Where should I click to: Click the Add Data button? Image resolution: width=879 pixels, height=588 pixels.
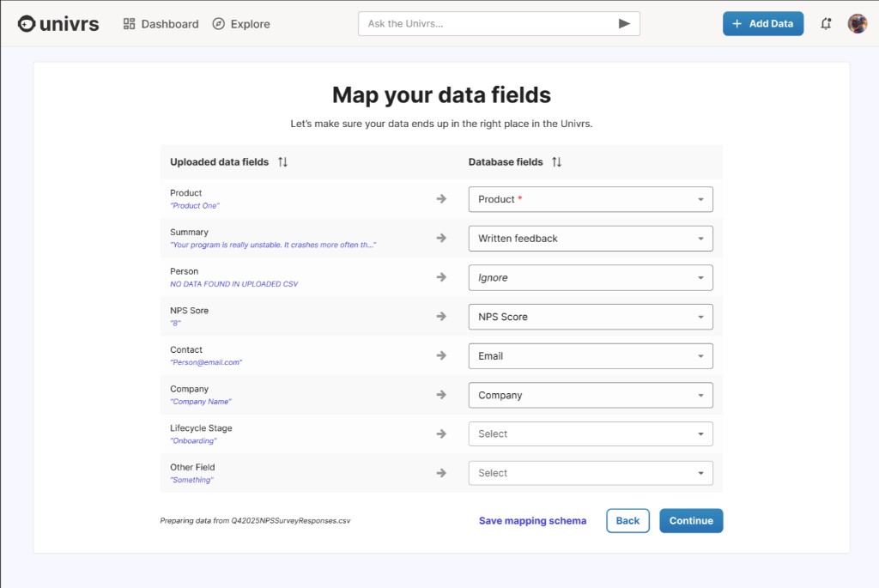763,23
